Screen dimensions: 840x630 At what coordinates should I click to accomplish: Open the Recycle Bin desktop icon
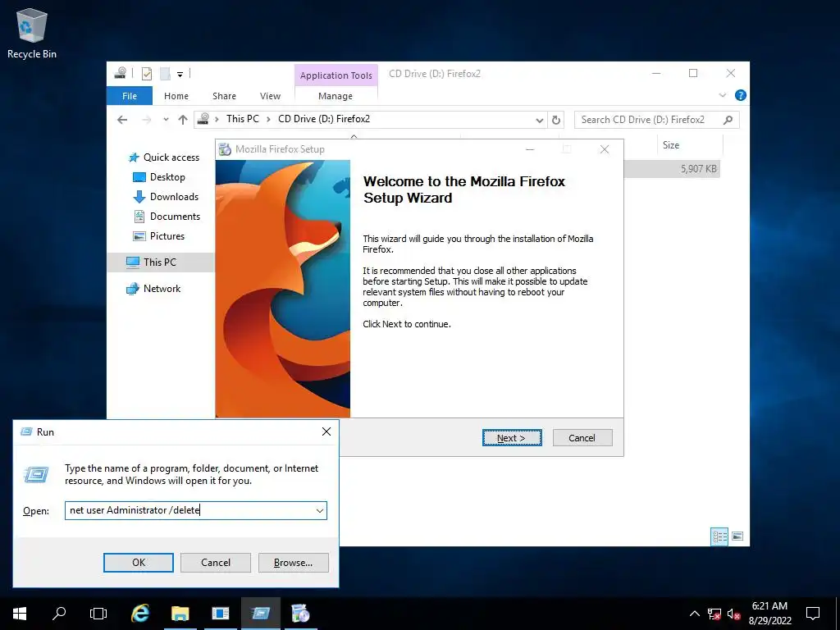(32, 33)
